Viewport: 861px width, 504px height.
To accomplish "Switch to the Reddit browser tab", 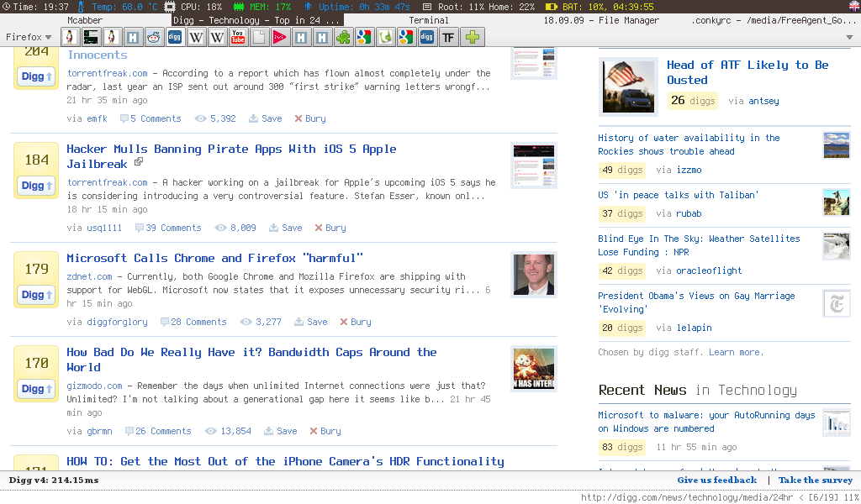I will click(154, 37).
